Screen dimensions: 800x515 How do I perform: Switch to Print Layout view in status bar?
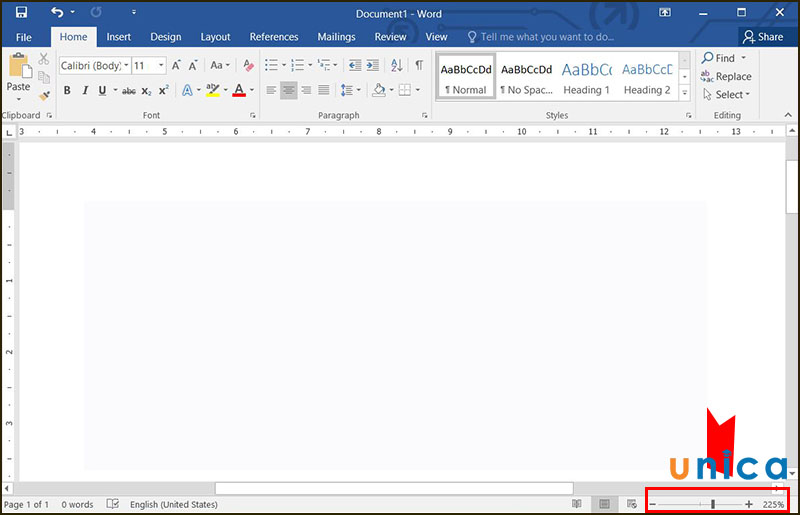click(x=604, y=504)
